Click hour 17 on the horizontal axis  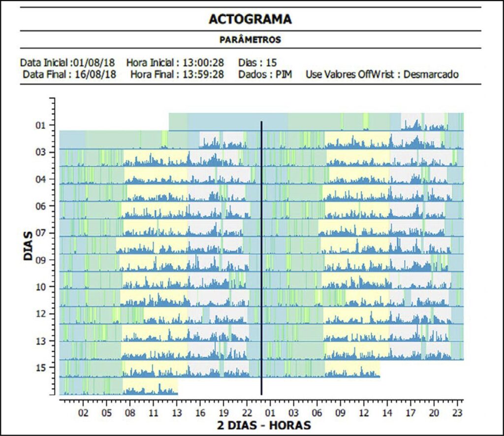[410, 412]
